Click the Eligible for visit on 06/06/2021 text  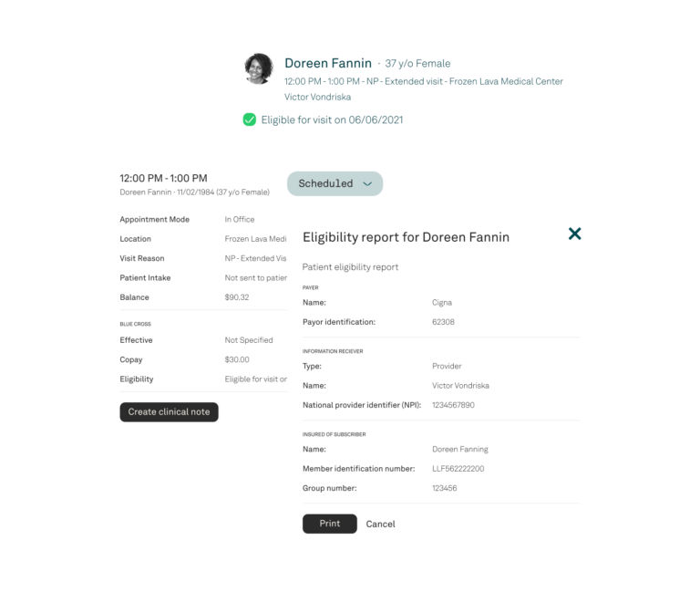coord(332,119)
